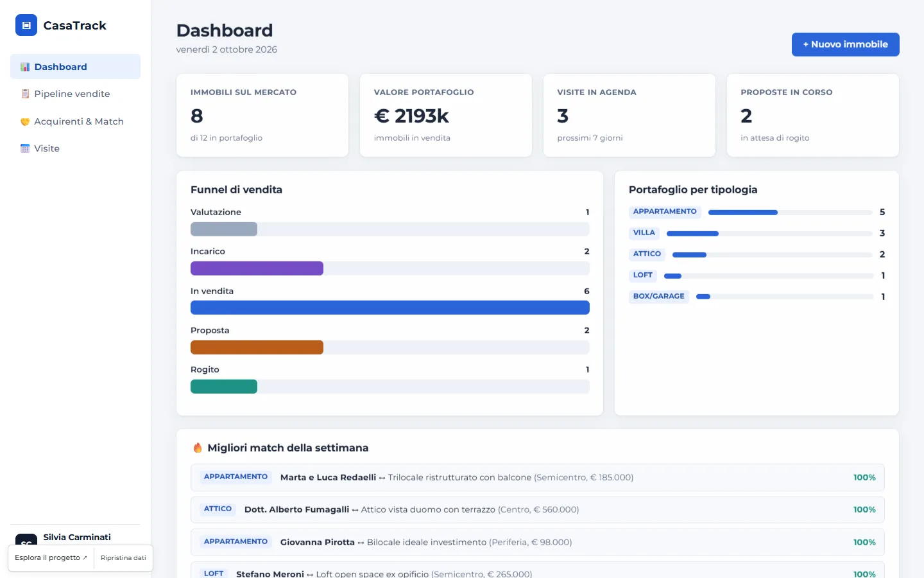Click the Acquirenti & Match handshake icon
This screenshot has height=578, width=924.
coord(25,121)
